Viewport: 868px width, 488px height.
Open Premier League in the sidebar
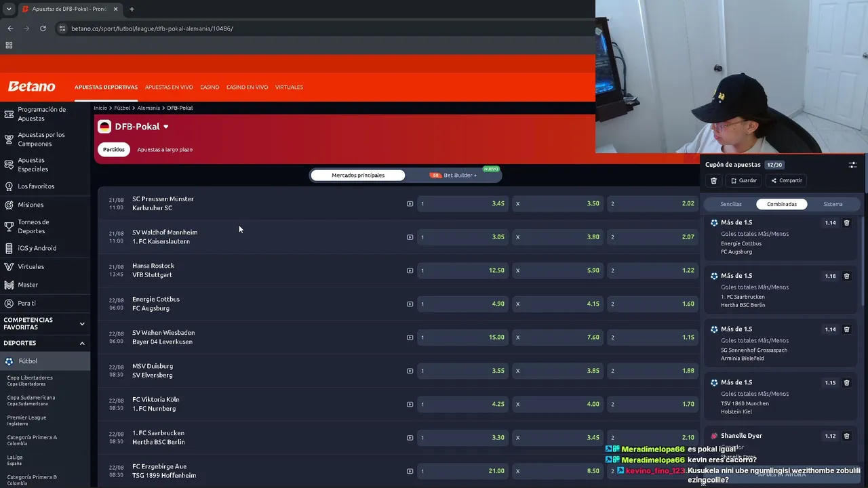27,420
